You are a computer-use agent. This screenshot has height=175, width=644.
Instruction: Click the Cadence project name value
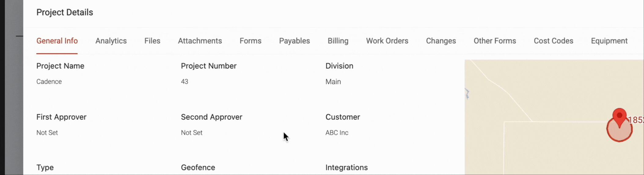pyautogui.click(x=49, y=82)
